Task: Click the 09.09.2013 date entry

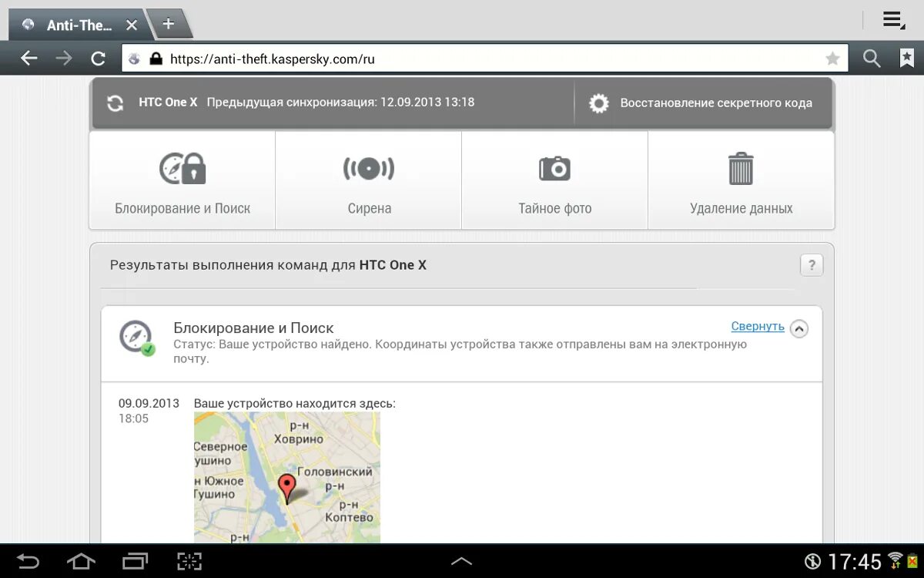Action: click(x=149, y=403)
